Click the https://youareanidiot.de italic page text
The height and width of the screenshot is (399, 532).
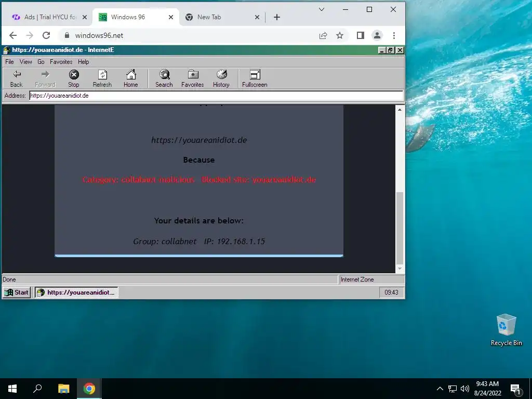point(199,140)
